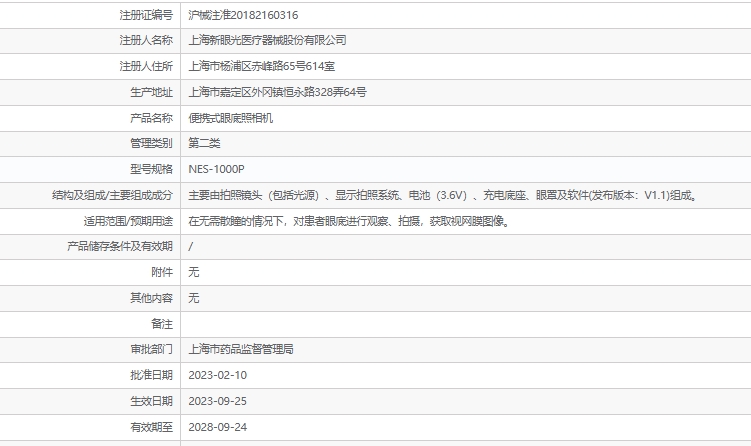The width and height of the screenshot is (751, 446).
Task: Click the label 审批部门
Action: click(151, 349)
